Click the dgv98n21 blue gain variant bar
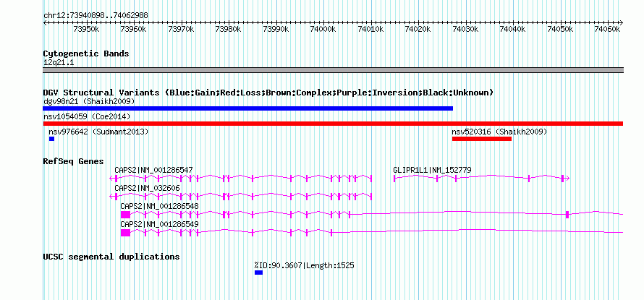The height and width of the screenshot is (300, 644). click(x=248, y=108)
